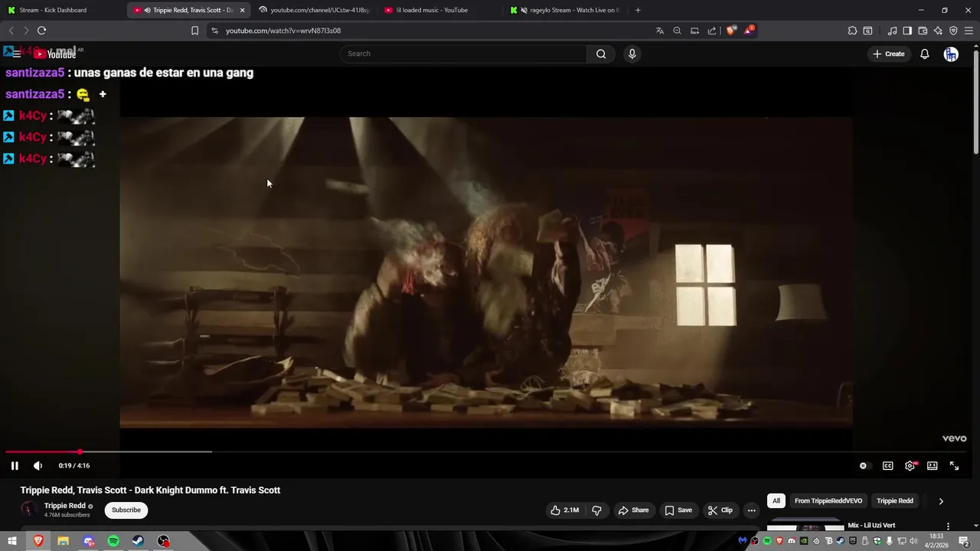The width and height of the screenshot is (980, 551).
Task: Show more filter chips with the right arrow
Action: coord(941,501)
